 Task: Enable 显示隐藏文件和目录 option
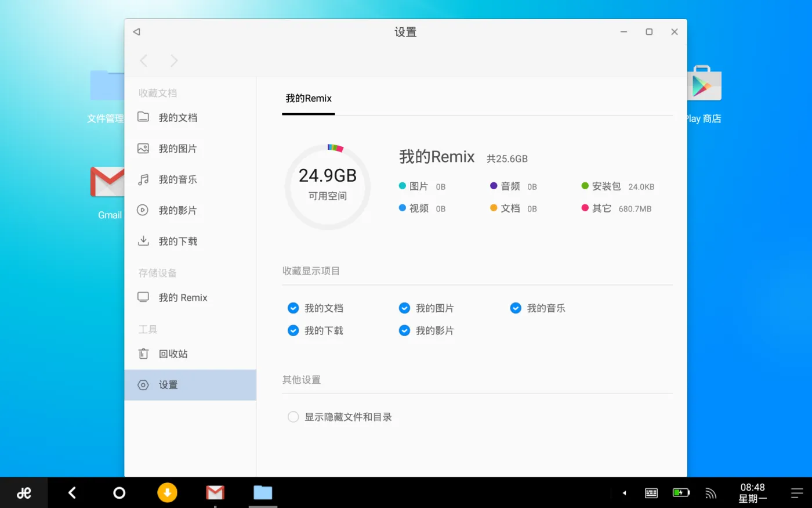(293, 417)
